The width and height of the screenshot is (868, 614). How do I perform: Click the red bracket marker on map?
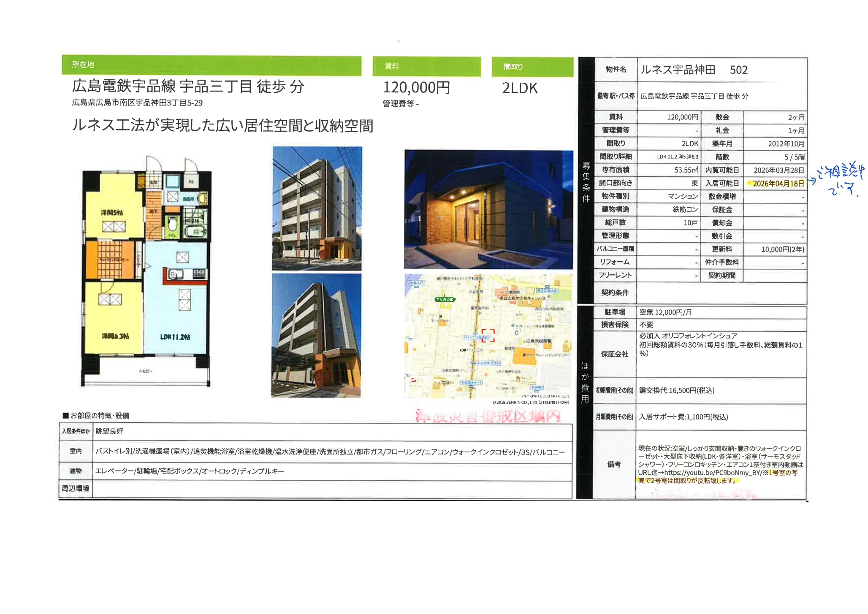pos(488,335)
